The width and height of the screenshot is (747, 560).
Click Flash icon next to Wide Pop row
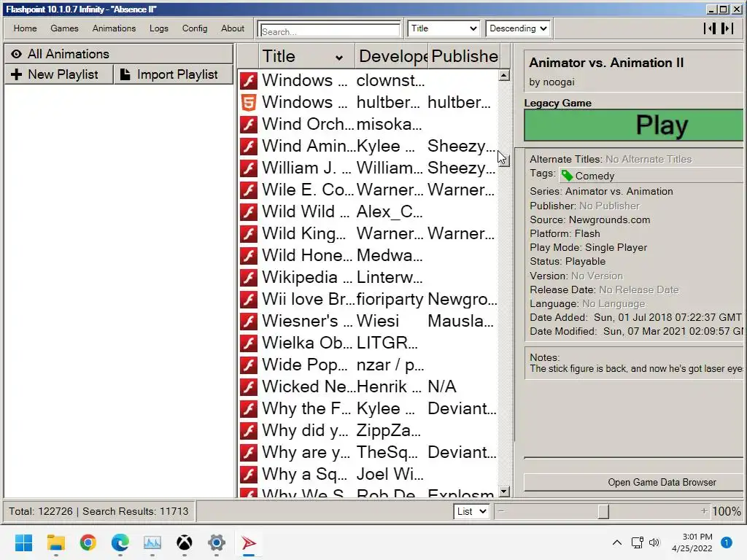pyautogui.click(x=248, y=365)
